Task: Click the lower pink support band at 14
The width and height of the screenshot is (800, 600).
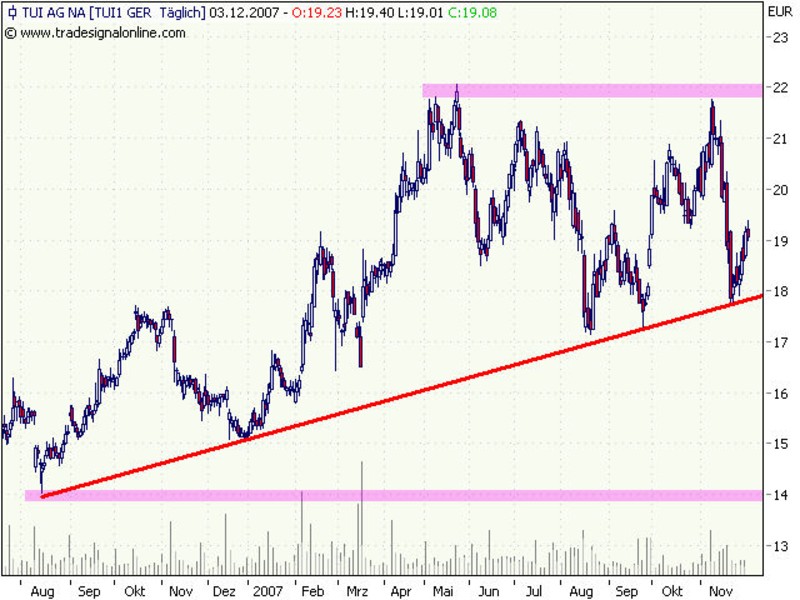Action: 400,495
